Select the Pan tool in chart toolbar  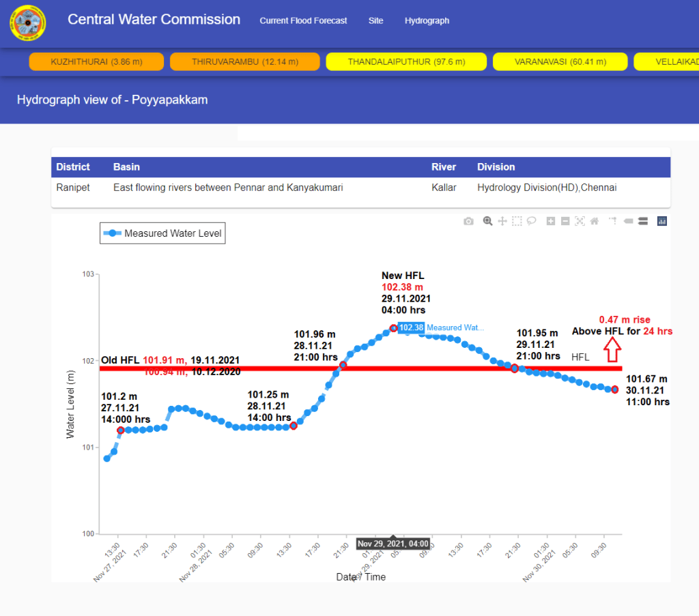(502, 221)
